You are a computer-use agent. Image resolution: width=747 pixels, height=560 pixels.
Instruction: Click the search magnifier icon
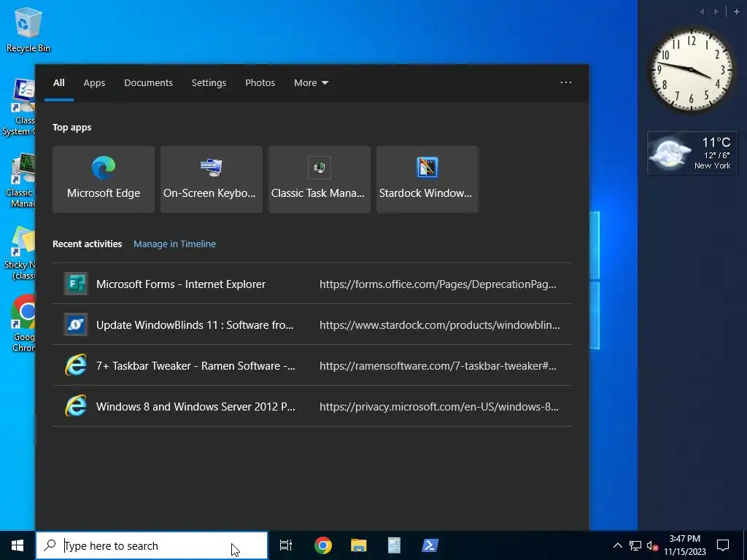(x=50, y=545)
